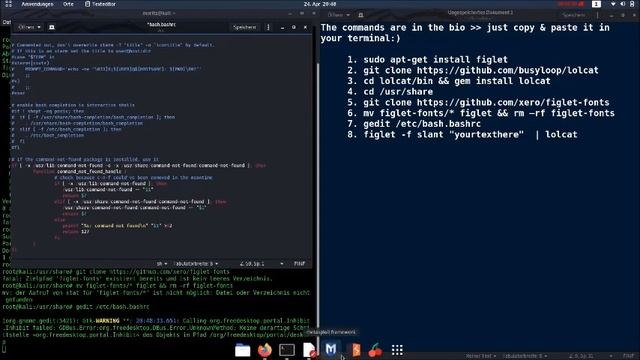Expand Öffnen dropdown in unsaved document editor
Image resolution: width=640 pixels, height=360 pixels.
tap(338, 15)
